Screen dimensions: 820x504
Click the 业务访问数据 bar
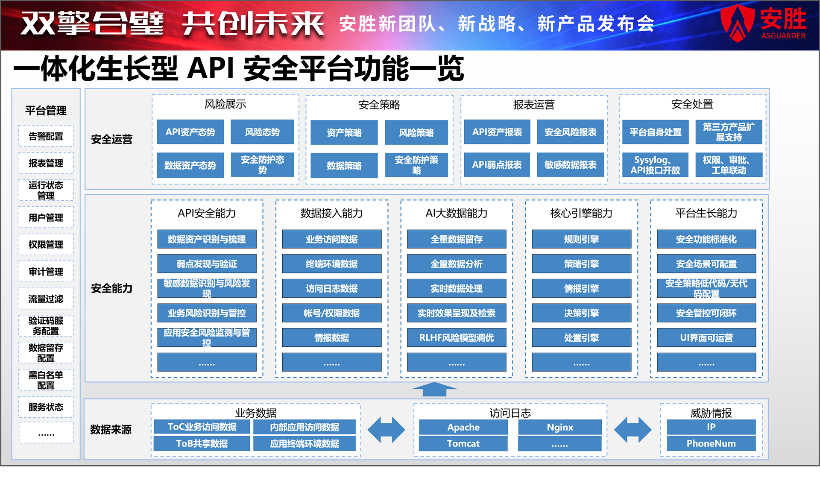332,239
